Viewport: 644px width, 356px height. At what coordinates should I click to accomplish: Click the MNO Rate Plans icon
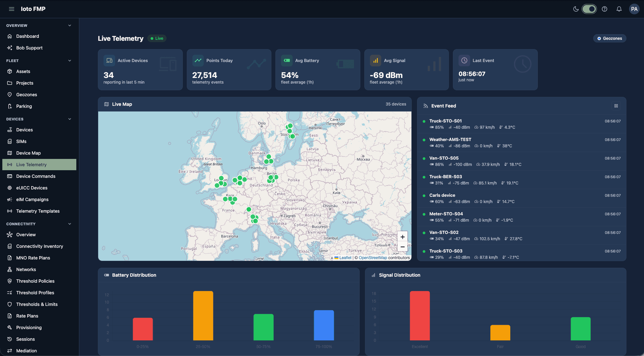10,258
